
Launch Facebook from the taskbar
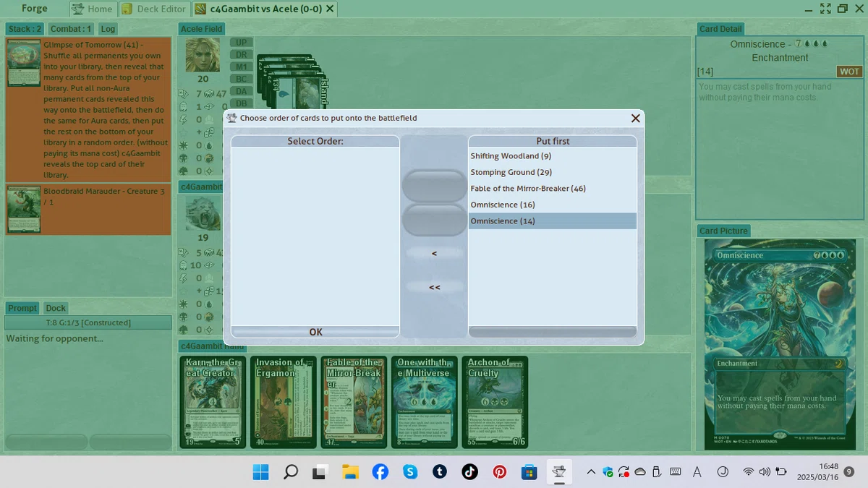tap(380, 472)
